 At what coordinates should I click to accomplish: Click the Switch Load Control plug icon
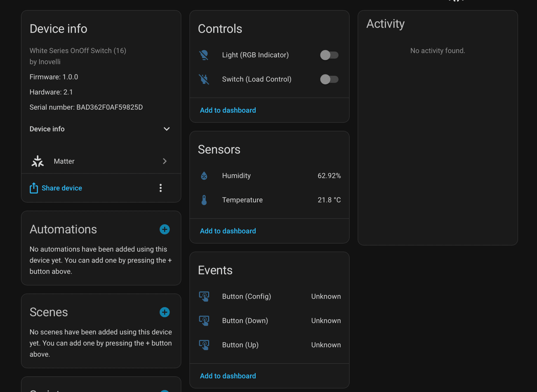tap(204, 79)
